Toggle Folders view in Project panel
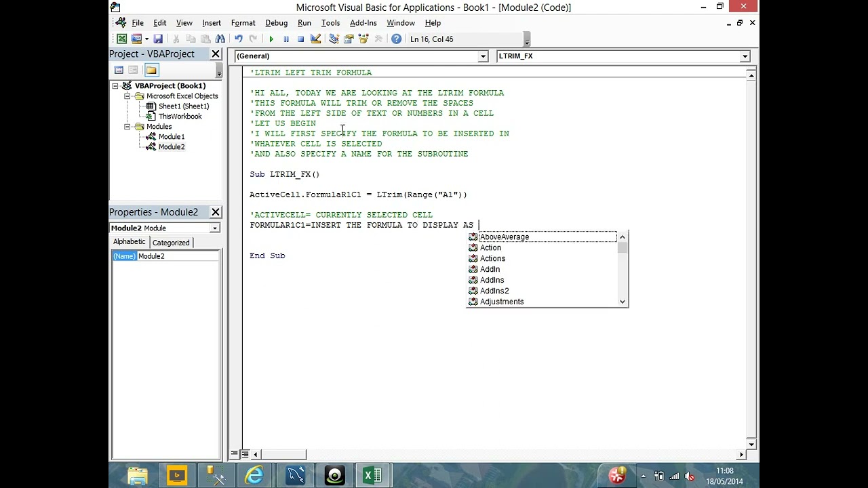The width and height of the screenshot is (868, 488). (x=151, y=70)
